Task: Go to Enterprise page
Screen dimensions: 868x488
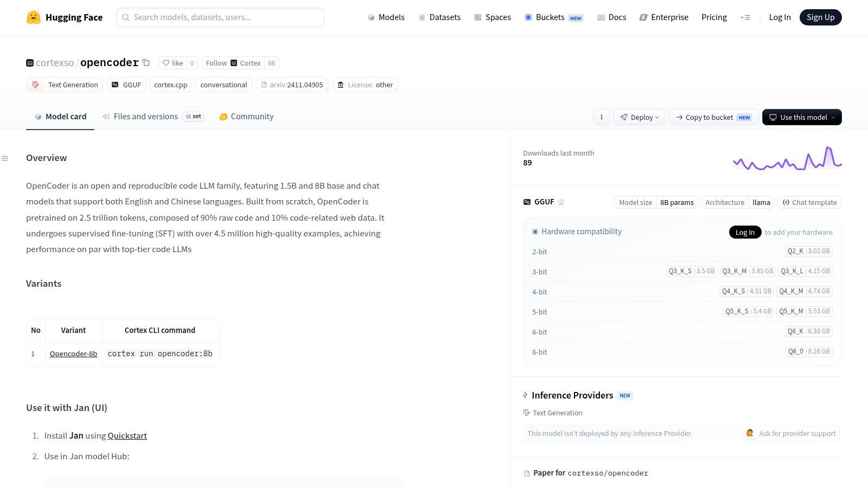Action: pyautogui.click(x=663, y=17)
